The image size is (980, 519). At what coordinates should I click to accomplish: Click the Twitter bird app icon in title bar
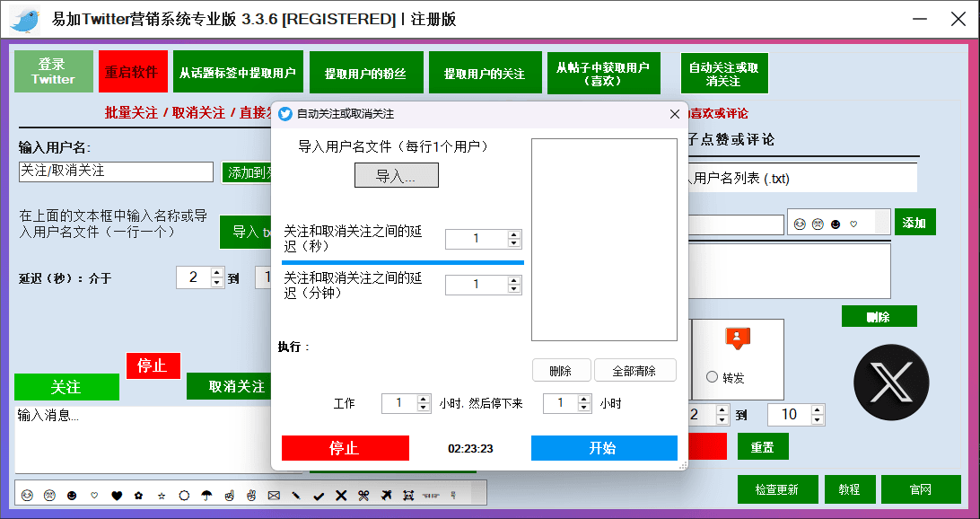25,20
